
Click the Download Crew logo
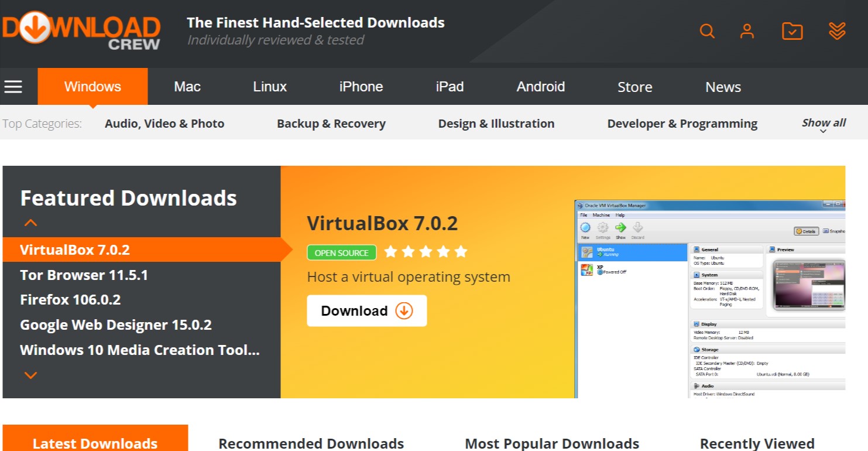[x=81, y=30]
